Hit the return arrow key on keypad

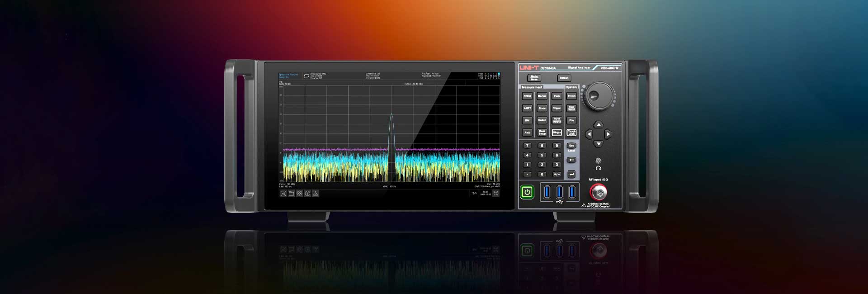571,174
